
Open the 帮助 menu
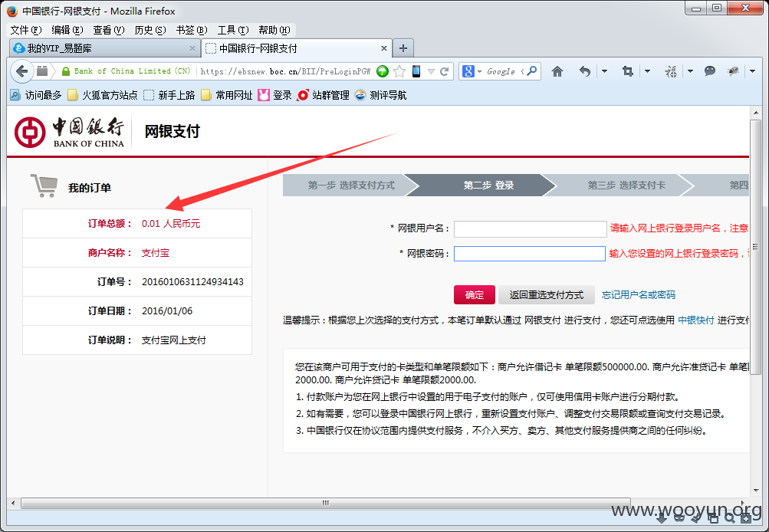[x=274, y=30]
